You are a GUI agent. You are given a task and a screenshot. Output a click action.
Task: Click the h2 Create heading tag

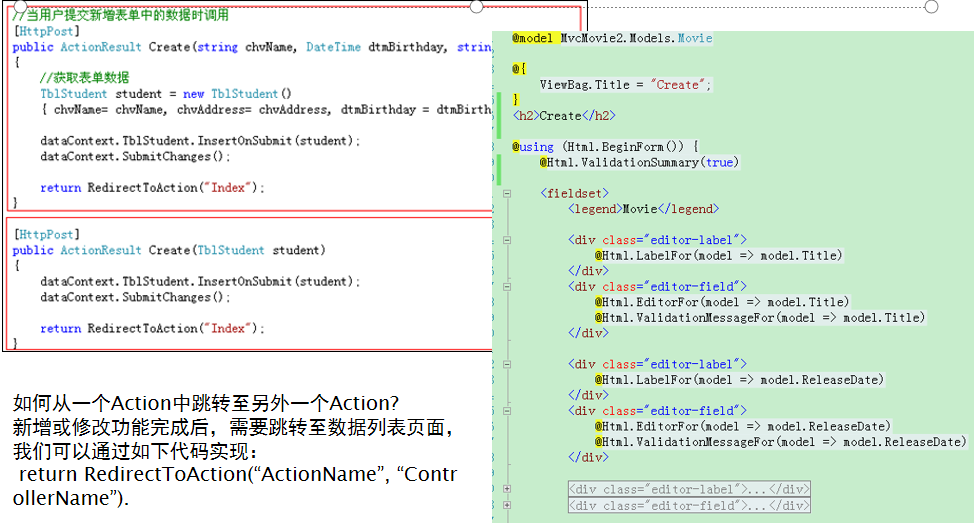click(x=564, y=116)
